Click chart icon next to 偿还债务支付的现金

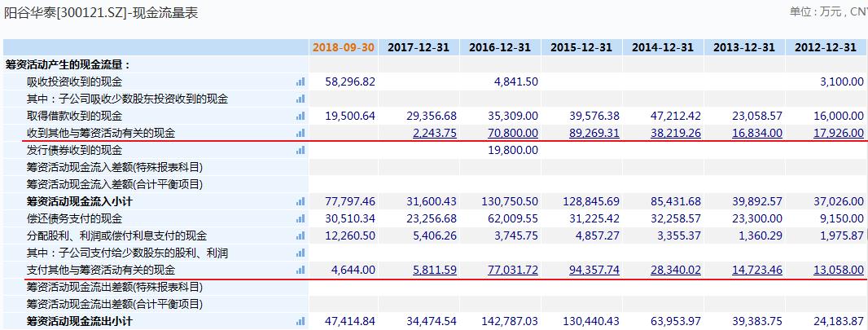[300, 218]
